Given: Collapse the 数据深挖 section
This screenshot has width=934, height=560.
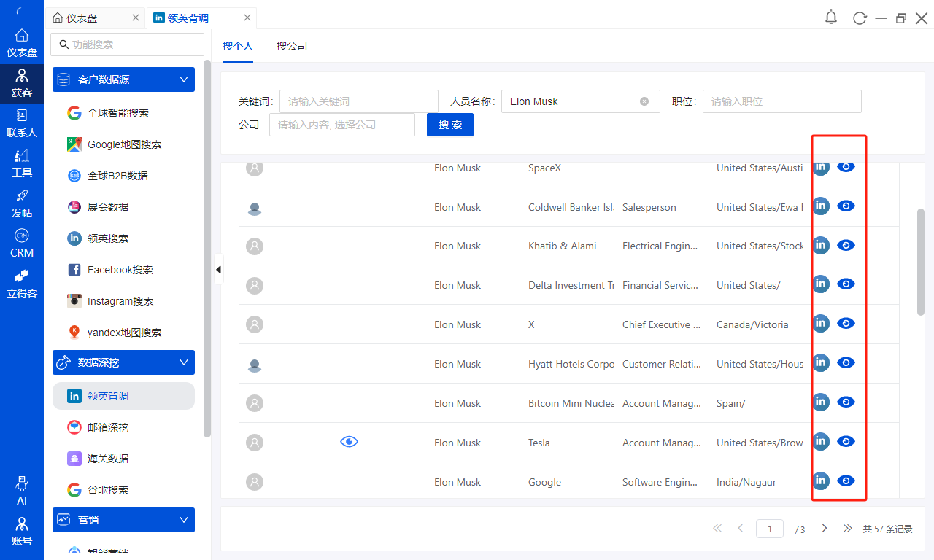Looking at the screenshot, I should pos(183,362).
